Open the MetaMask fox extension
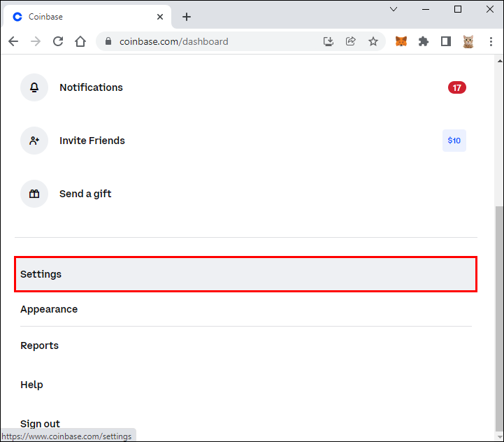The image size is (504, 442). point(401,41)
